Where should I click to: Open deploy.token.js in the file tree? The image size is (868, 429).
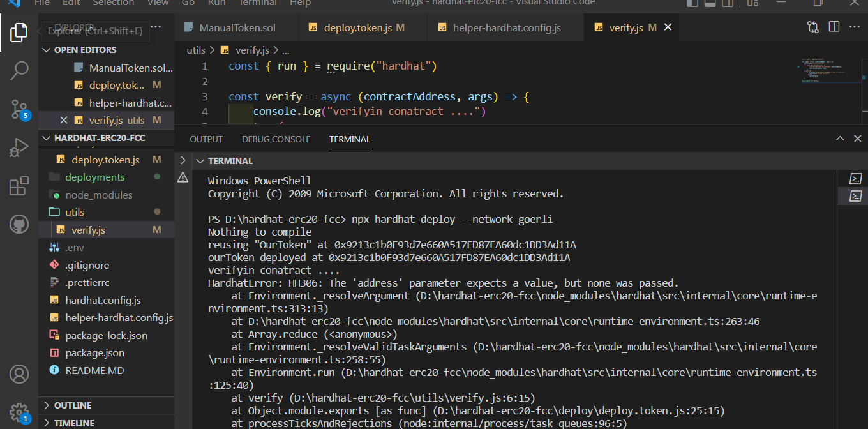(106, 160)
